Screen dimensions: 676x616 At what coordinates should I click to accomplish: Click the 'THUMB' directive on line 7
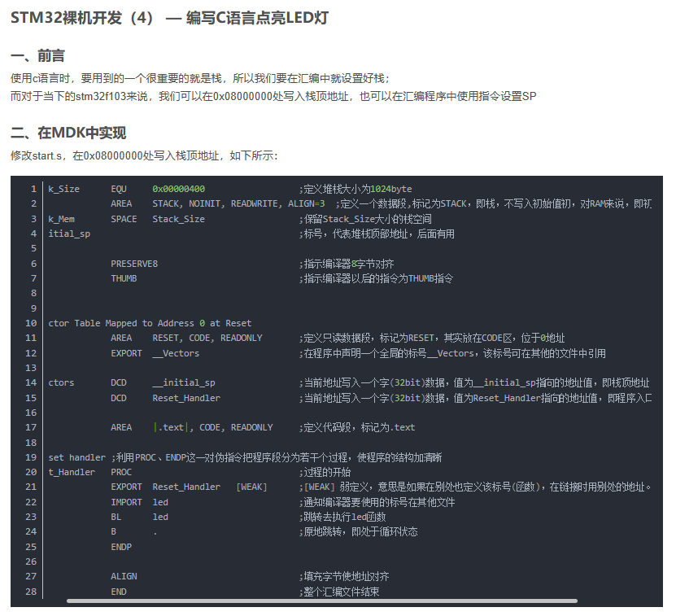pyautogui.click(x=124, y=278)
